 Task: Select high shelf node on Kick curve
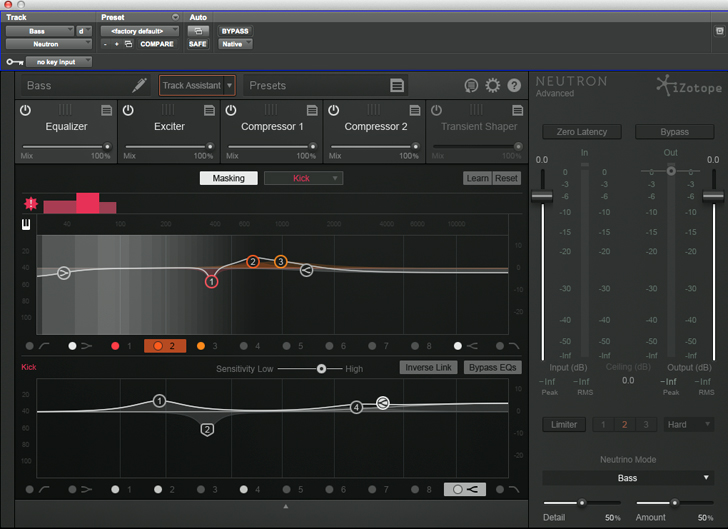pyautogui.click(x=383, y=403)
